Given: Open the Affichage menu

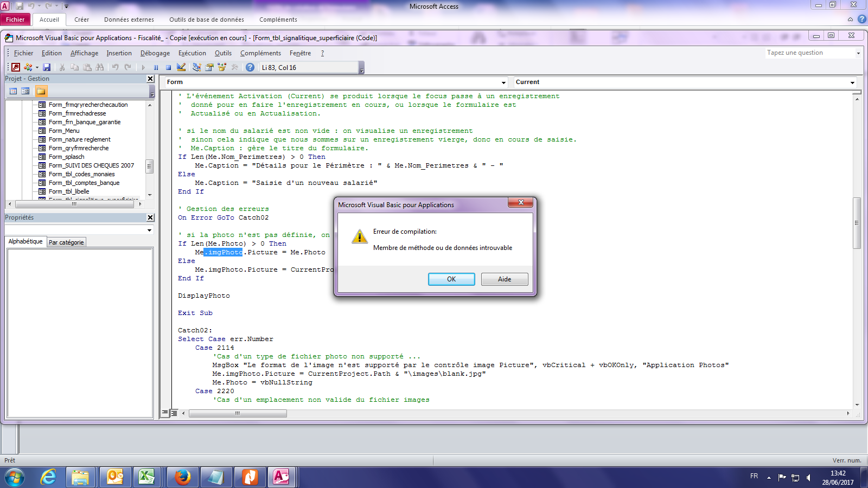Looking at the screenshot, I should [84, 53].
